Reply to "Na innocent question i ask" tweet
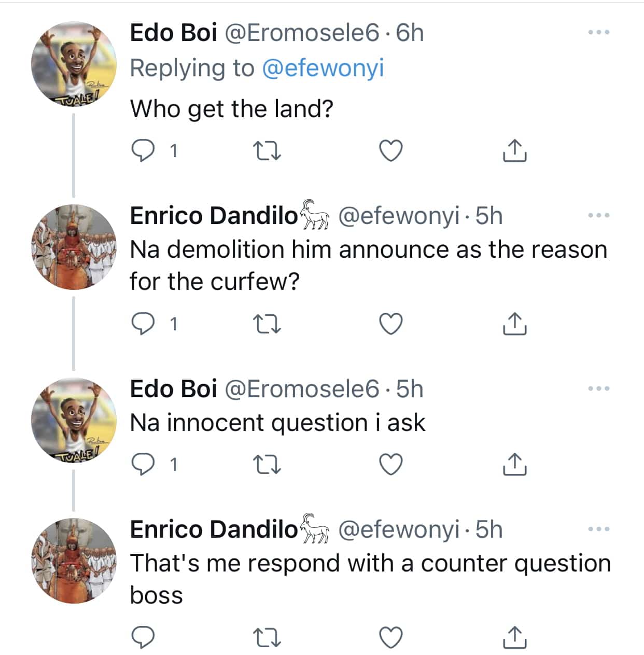 143,464
